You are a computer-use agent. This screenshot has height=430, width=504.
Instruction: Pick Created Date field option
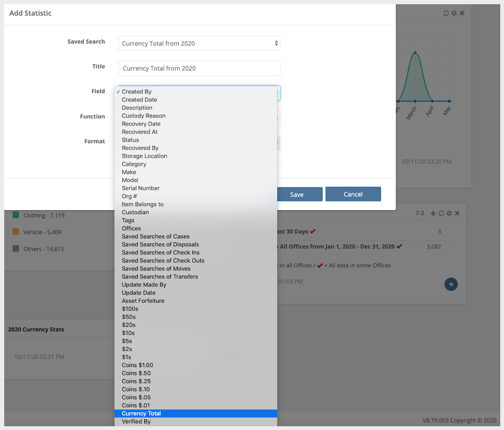pyautogui.click(x=139, y=100)
